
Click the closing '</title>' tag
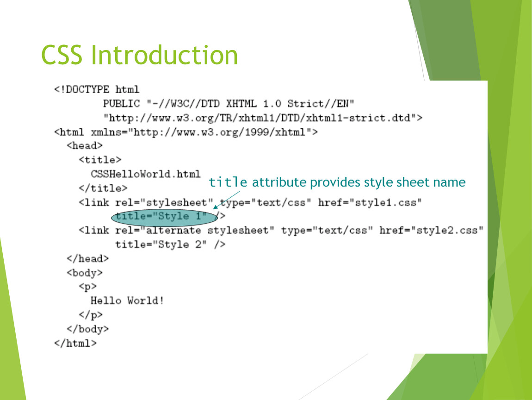point(103,188)
